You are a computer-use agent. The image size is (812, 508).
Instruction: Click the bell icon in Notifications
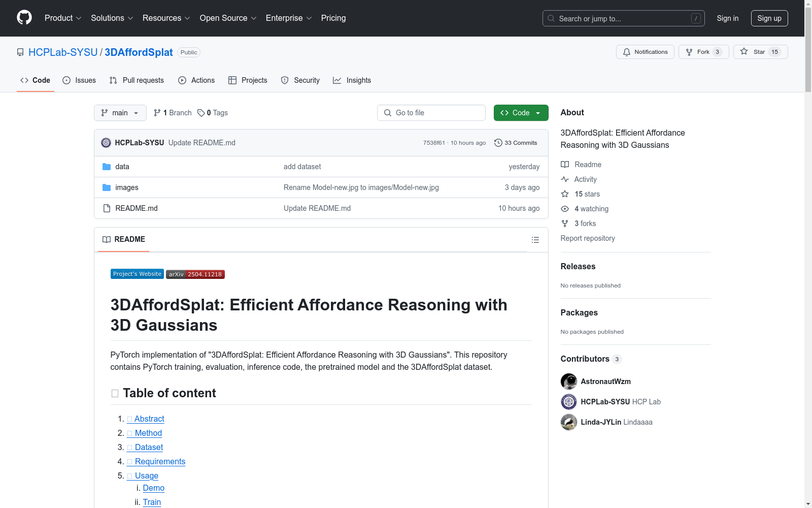627,52
